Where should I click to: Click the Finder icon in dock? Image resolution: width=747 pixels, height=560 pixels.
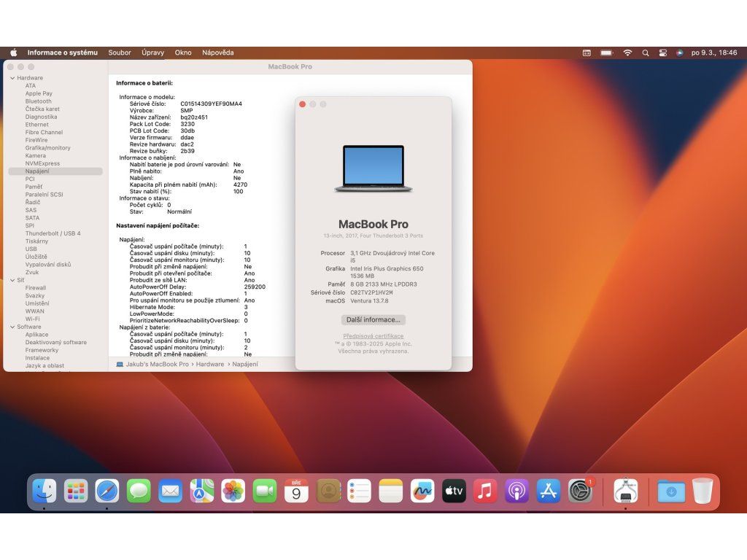click(44, 491)
